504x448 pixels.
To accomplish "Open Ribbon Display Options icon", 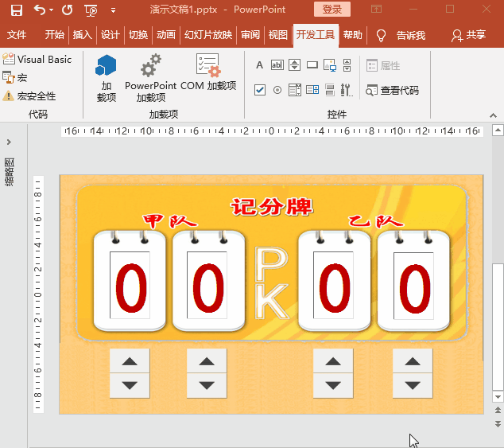I will pyautogui.click(x=376, y=9).
